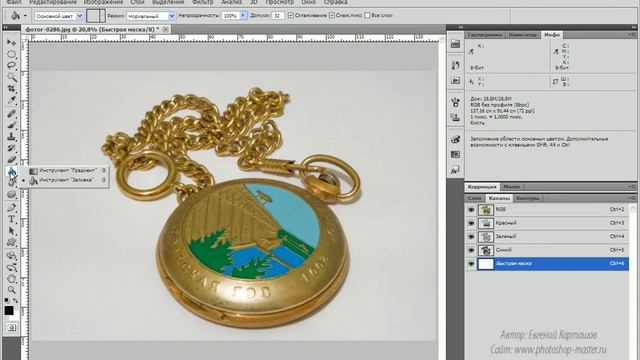
Task: Open the Коррекция panel options menu
Action: pyautogui.click(x=631, y=187)
